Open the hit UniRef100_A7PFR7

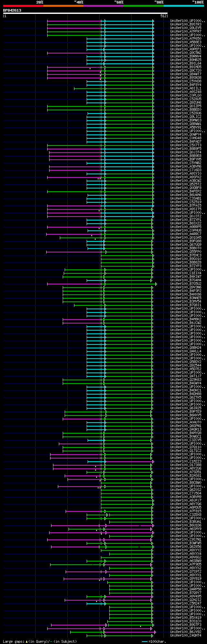tap(186, 32)
